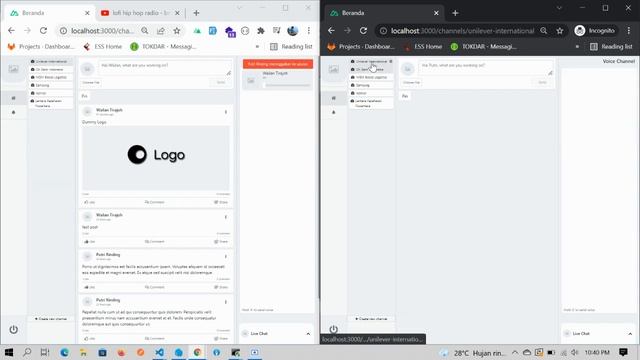Image resolution: width=640 pixels, height=360 pixels.
Task: Bookmark the page with star in left window
Action: [x=177, y=31]
